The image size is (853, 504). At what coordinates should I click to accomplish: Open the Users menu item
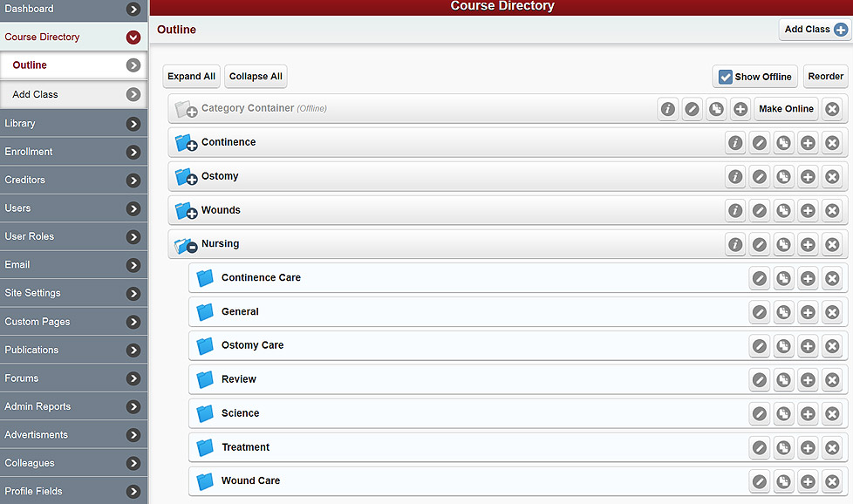(73, 208)
